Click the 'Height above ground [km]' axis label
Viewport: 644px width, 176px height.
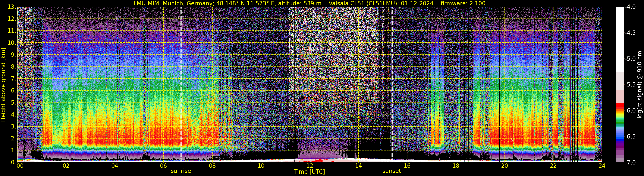(x=3, y=85)
